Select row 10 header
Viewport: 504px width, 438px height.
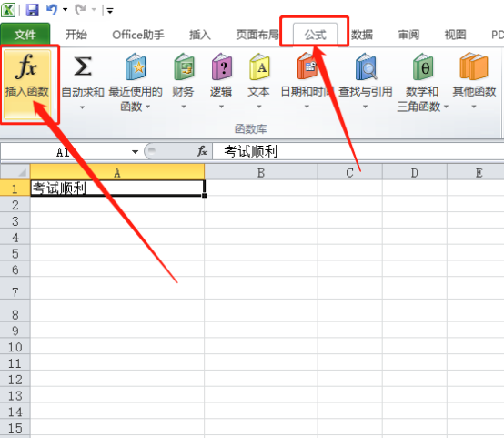(x=15, y=347)
